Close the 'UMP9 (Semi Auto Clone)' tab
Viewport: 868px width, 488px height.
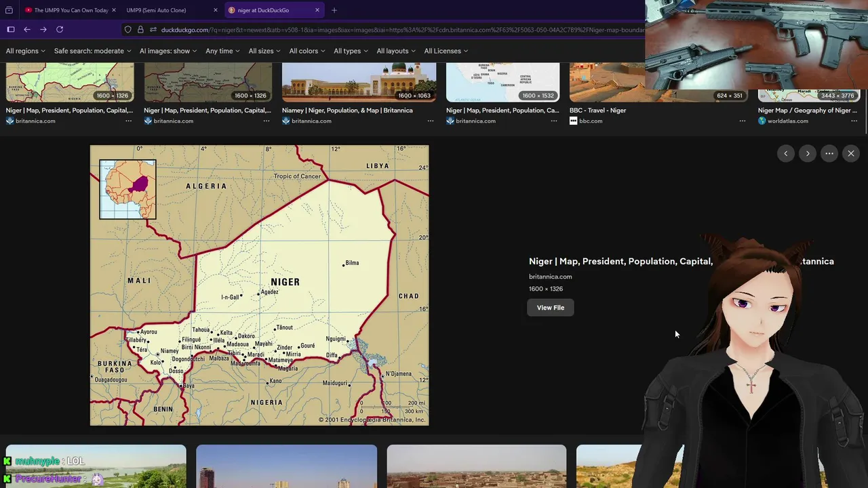click(x=216, y=10)
